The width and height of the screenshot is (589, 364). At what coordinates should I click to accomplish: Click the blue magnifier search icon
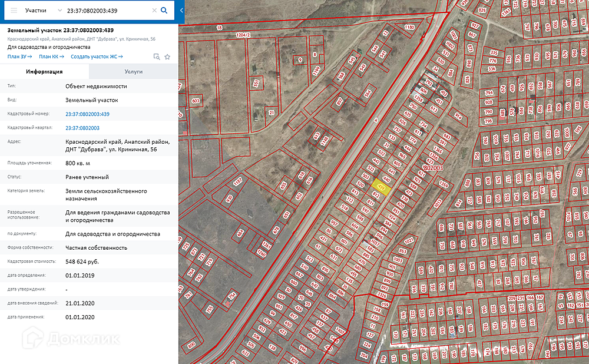tap(164, 11)
